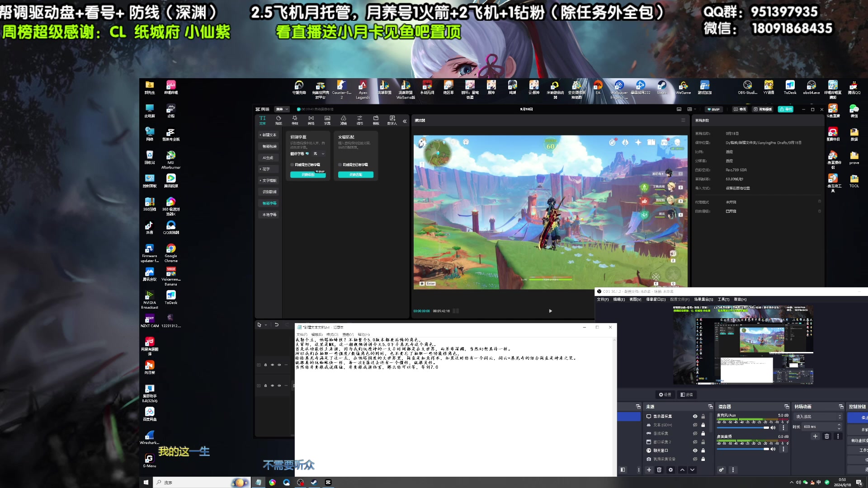Collapse the JianYing media panel with double-chevron
The height and width of the screenshot is (488, 868).
(x=405, y=121)
